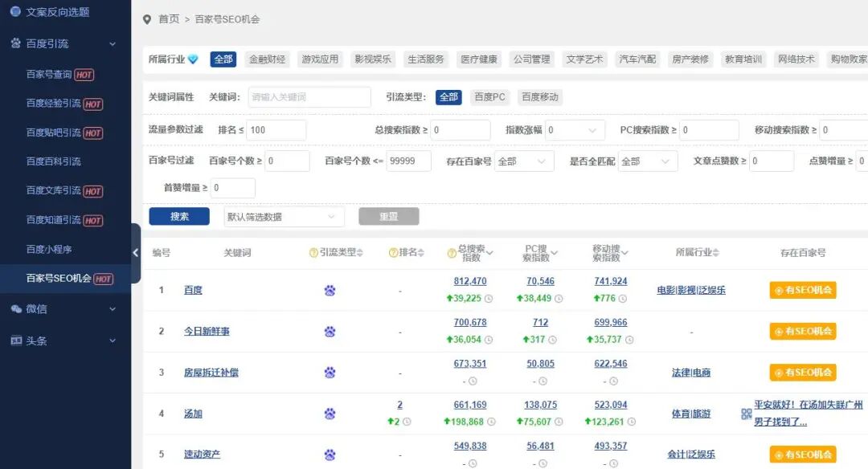The width and height of the screenshot is (868, 469).
Task: Click the clock icon next to 776
Action: click(623, 299)
